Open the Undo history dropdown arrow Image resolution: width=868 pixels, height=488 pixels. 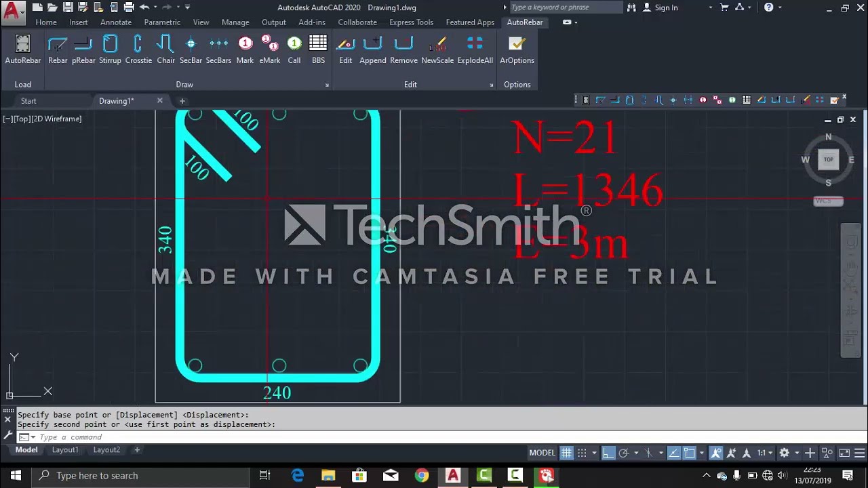[155, 7]
